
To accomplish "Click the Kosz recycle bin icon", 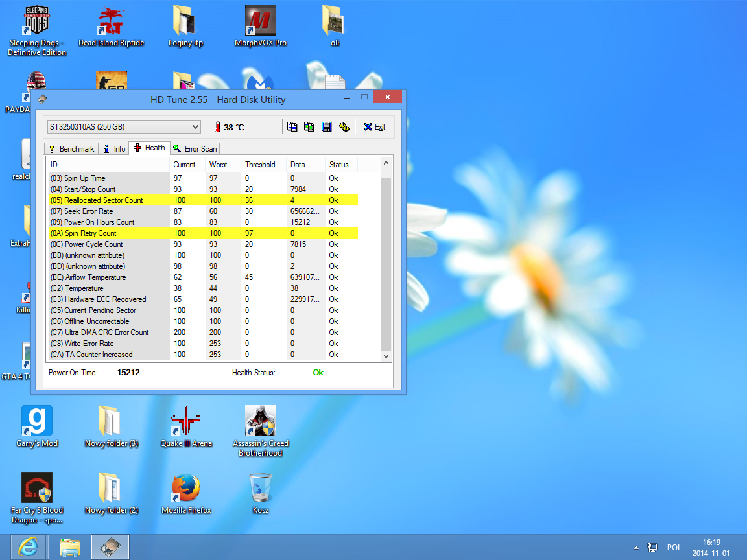I will pyautogui.click(x=261, y=493).
